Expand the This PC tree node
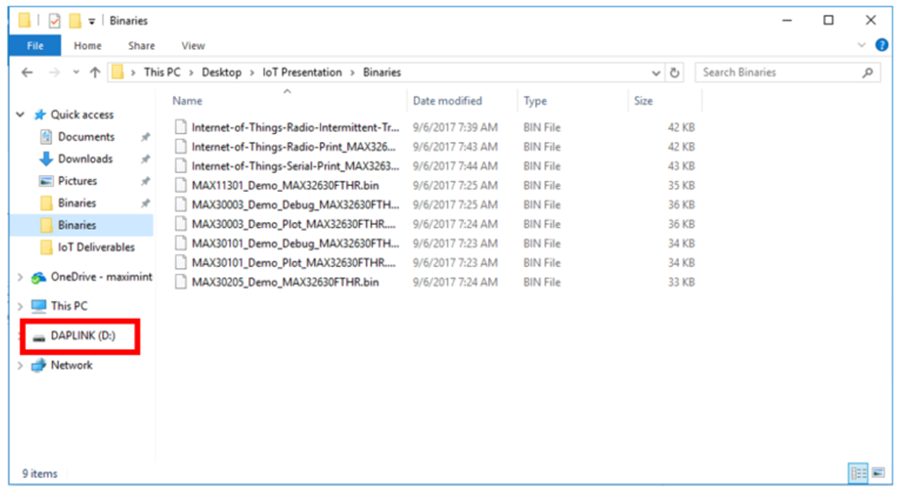 pos(20,306)
